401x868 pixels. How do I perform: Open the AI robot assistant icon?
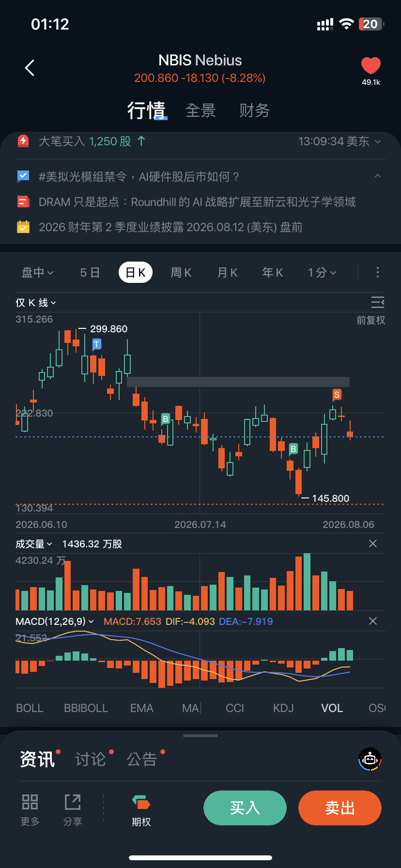(370, 759)
